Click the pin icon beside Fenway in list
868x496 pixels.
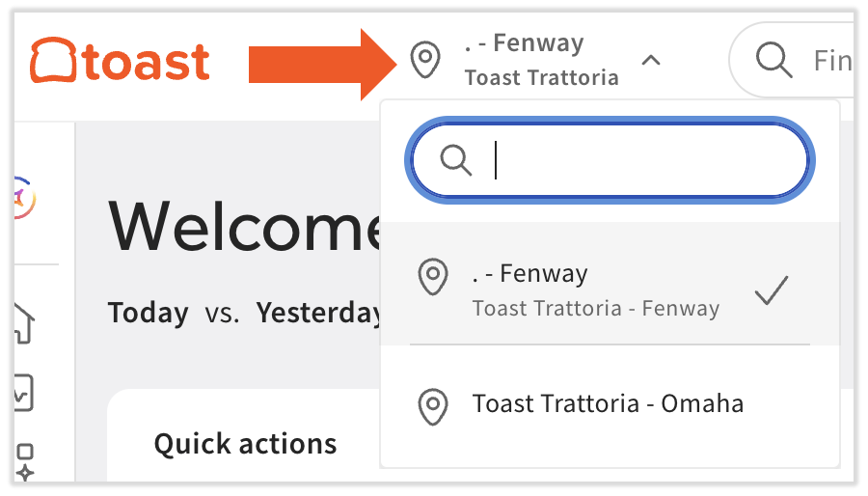click(433, 277)
